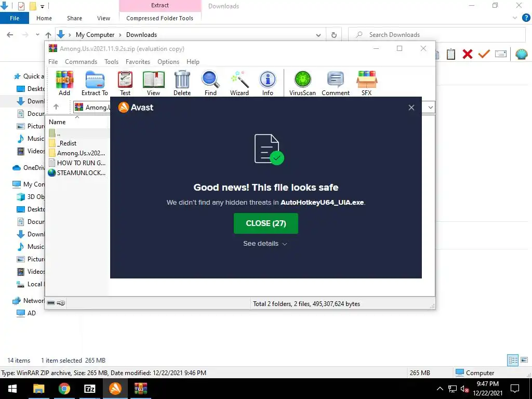Open Network in navigation pane
The image size is (532, 399).
coord(29,301)
